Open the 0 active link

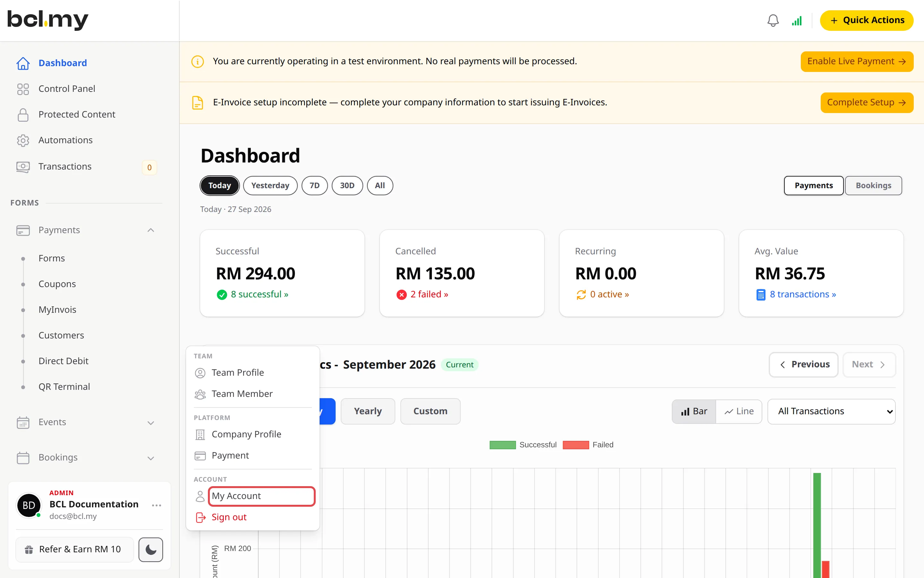(609, 294)
